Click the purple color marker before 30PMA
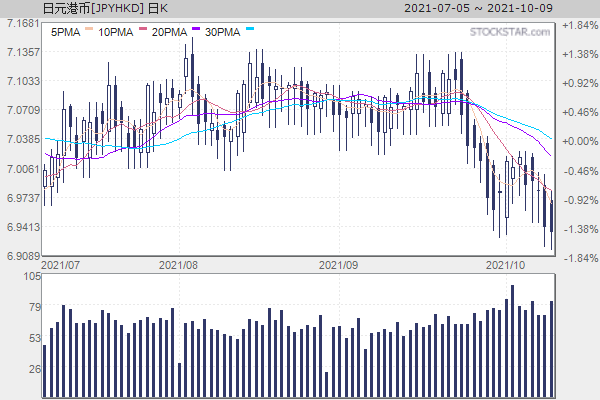 coord(196,30)
